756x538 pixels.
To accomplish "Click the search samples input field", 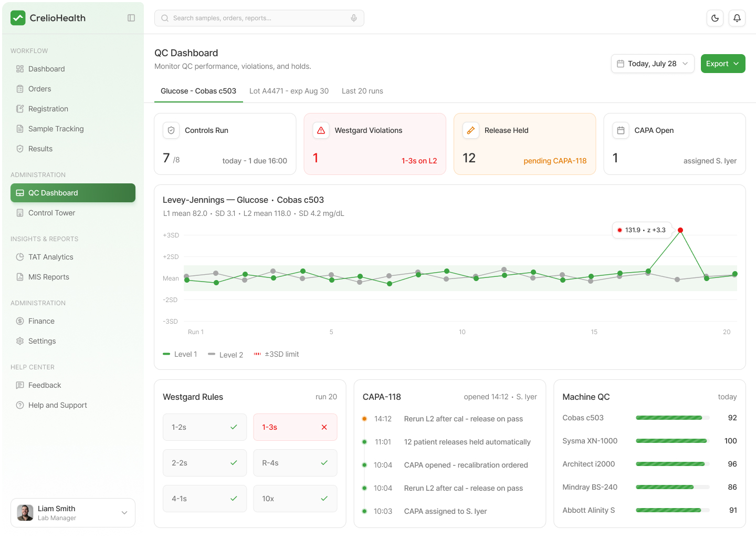I will point(259,18).
